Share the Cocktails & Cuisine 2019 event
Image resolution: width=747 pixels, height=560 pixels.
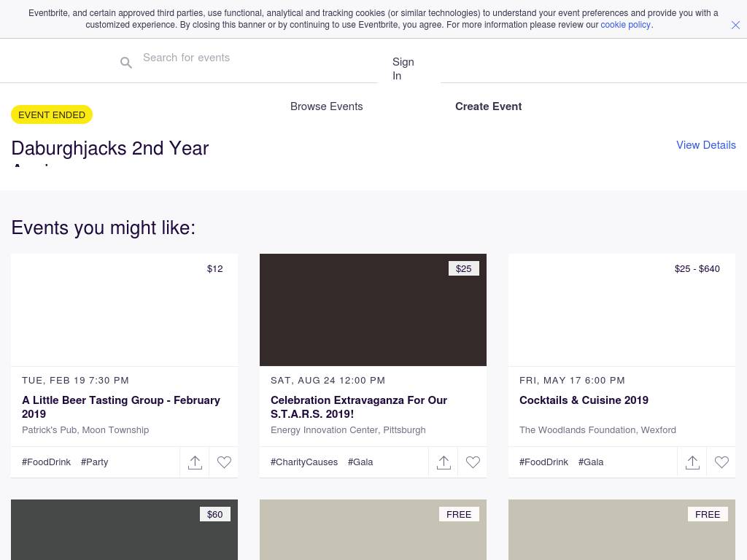(692, 462)
